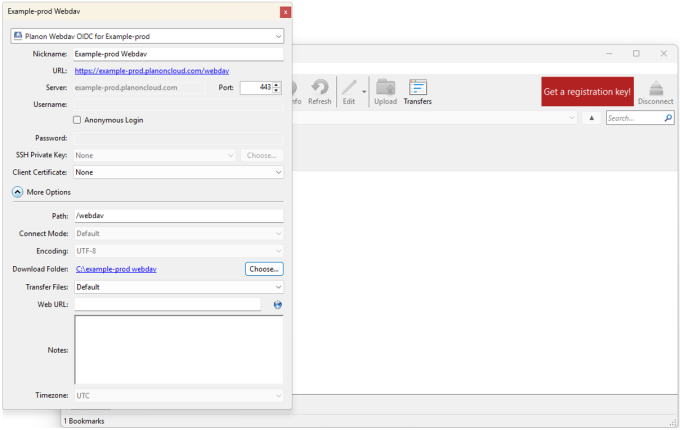Open the Client Certificate dropdown

point(178,172)
